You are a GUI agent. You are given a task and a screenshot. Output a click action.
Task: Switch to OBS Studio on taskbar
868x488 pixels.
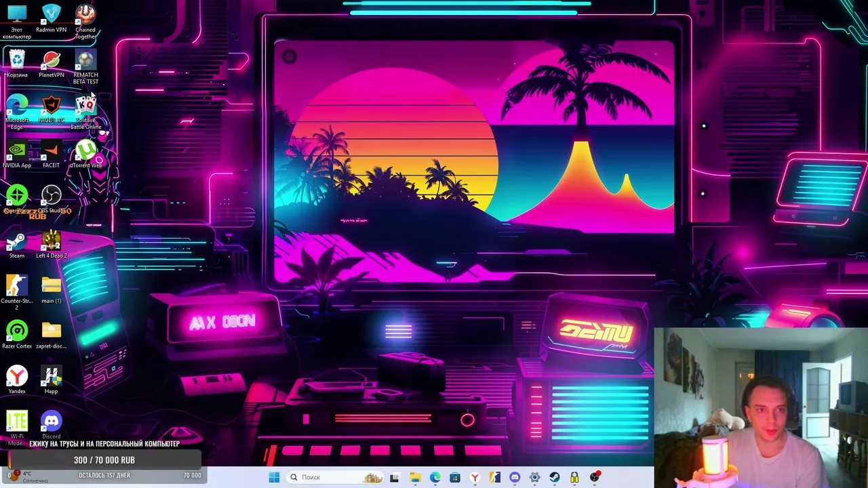click(595, 477)
